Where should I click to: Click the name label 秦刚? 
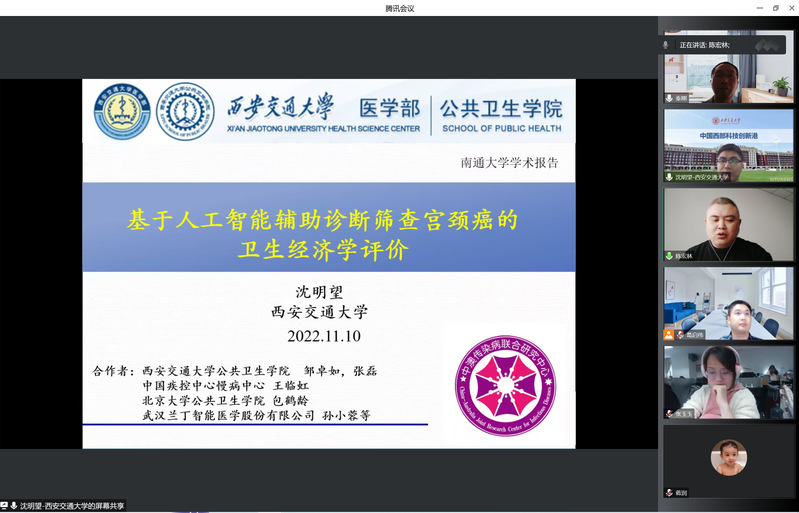pos(681,98)
